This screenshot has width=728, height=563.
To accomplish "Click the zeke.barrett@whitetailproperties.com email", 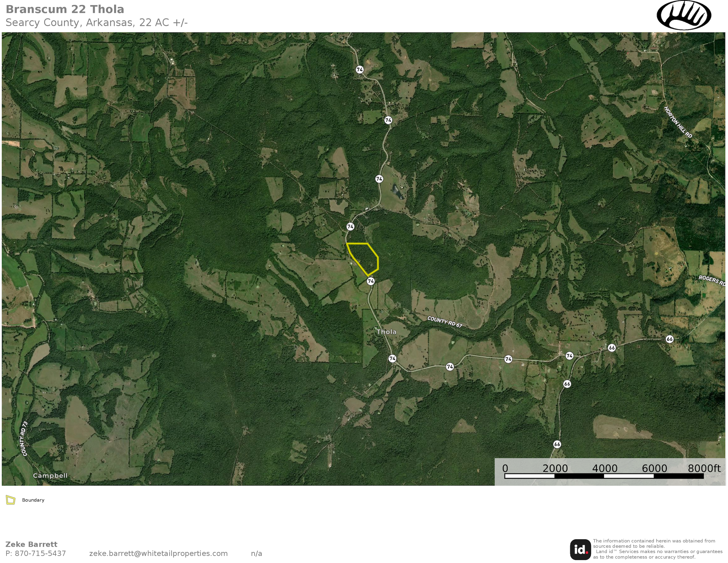I will [x=158, y=554].
